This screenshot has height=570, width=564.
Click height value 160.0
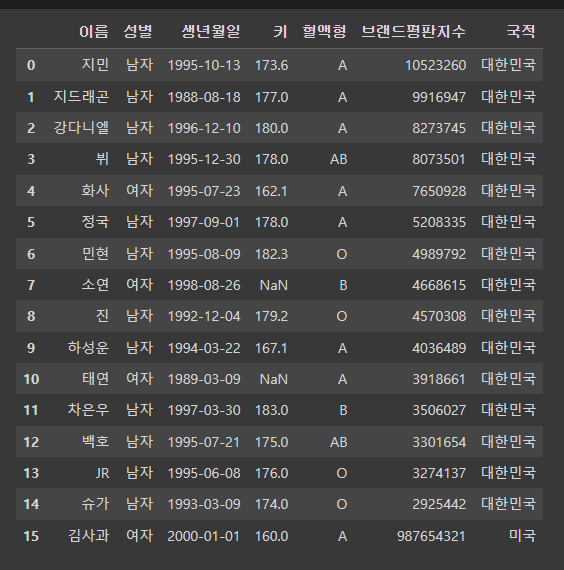(x=272, y=536)
